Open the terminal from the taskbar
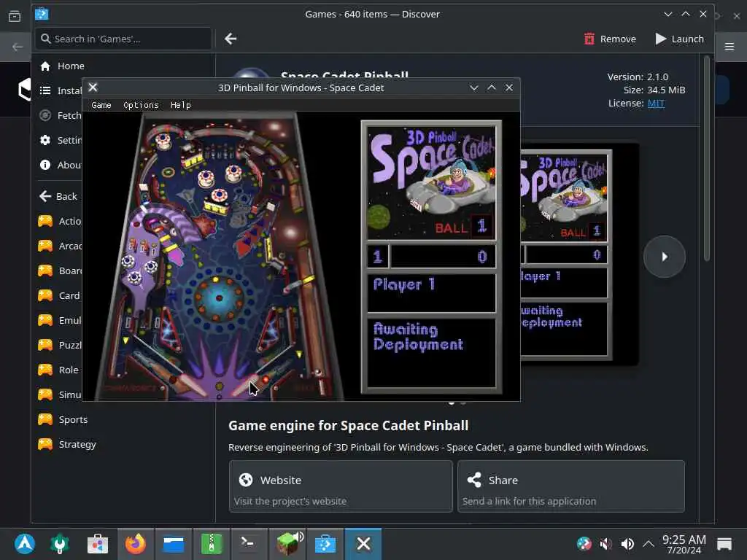Screen dimensions: 747x560 tap(249, 544)
